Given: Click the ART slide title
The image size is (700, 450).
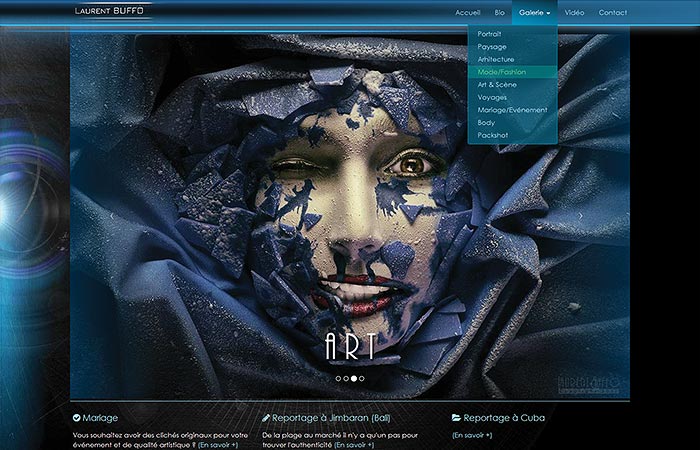Looking at the screenshot, I should tap(350, 346).
